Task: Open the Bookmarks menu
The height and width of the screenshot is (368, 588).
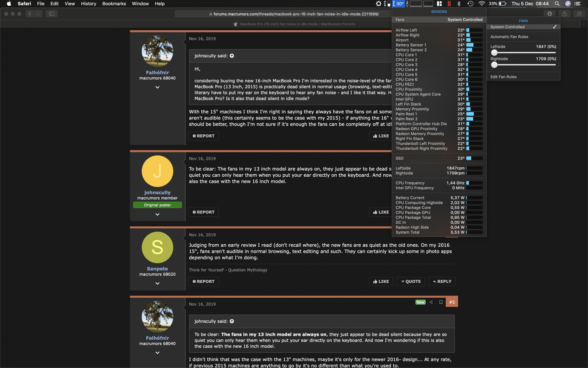Action: coord(114,4)
